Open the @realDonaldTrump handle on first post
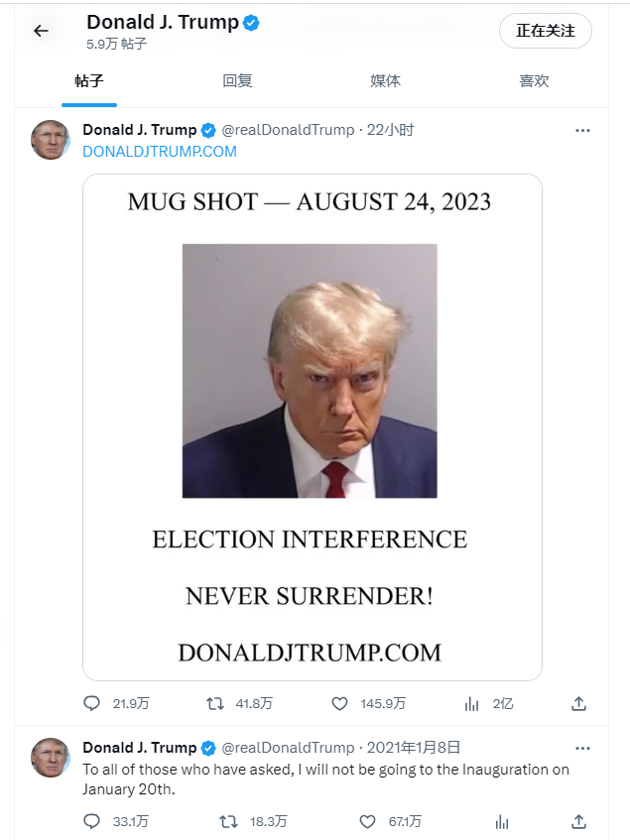The image size is (630, 840). 289,130
